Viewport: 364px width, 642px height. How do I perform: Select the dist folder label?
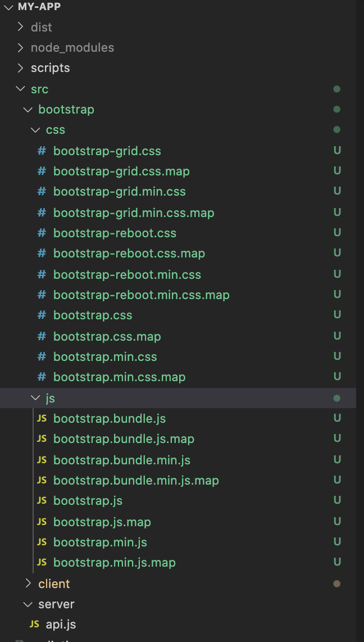[42, 27]
